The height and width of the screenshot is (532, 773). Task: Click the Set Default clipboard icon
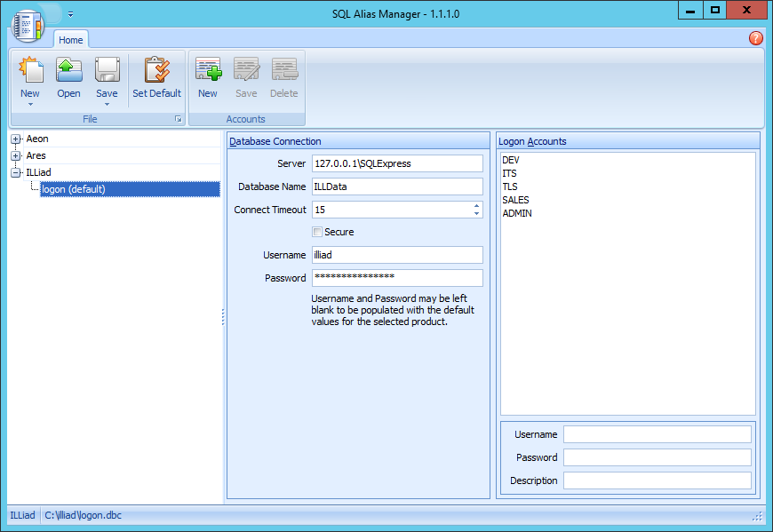click(x=156, y=71)
